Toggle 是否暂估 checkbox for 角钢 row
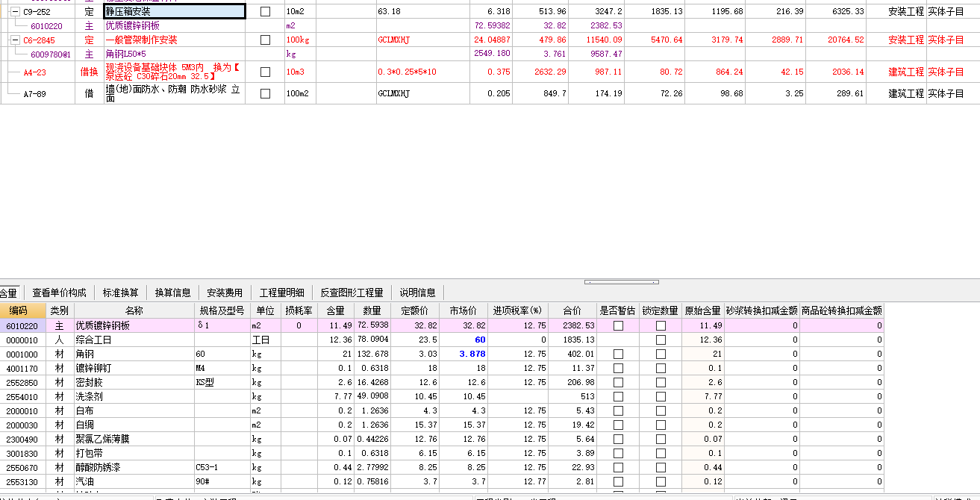The image size is (980, 500). (x=618, y=354)
